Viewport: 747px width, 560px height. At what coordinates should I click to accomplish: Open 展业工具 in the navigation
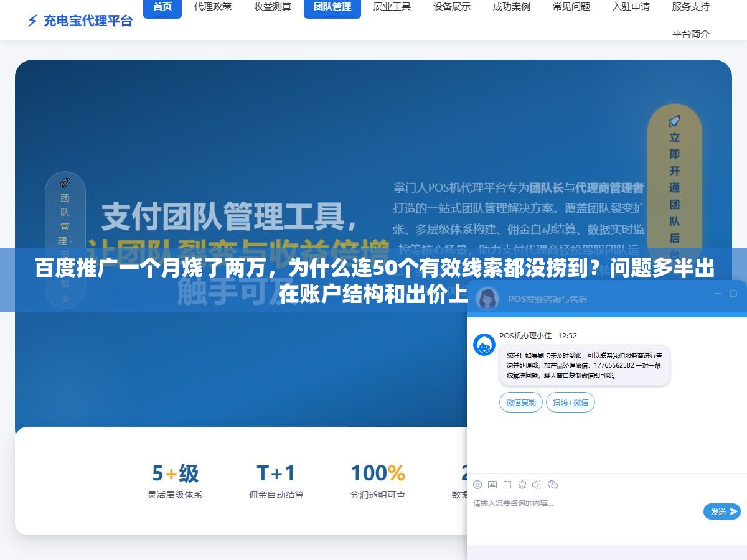[x=392, y=7]
